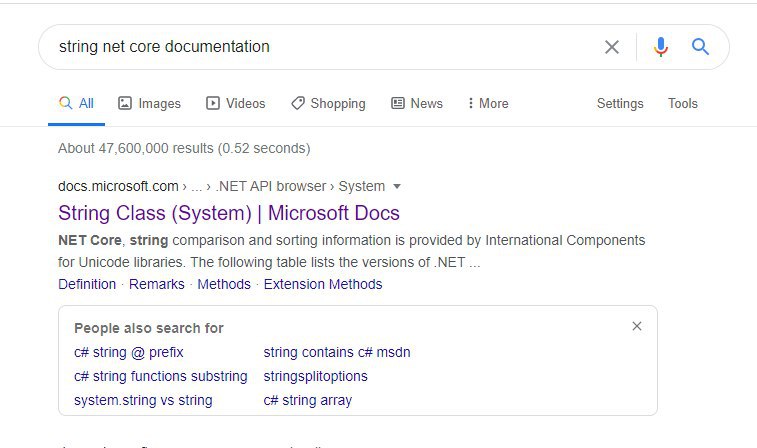Open String Class (System) Microsoft Docs result
This screenshot has height=448, width=757.
229,213
